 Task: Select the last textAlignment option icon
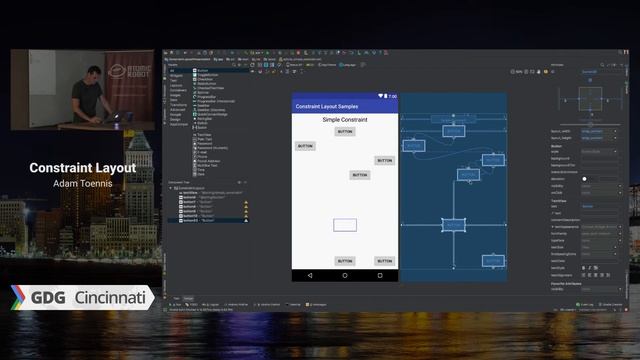(x=608, y=275)
